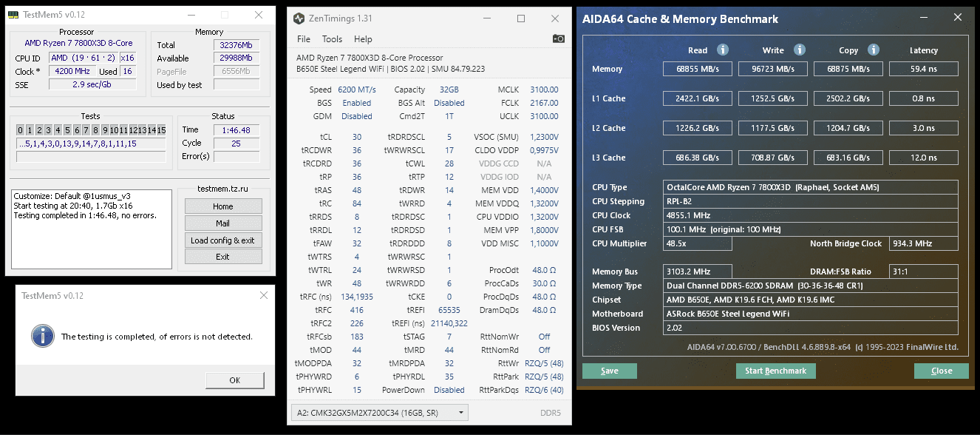The height and width of the screenshot is (435, 980).
Task: Click the PowerDown Disabled value
Action: click(449, 390)
